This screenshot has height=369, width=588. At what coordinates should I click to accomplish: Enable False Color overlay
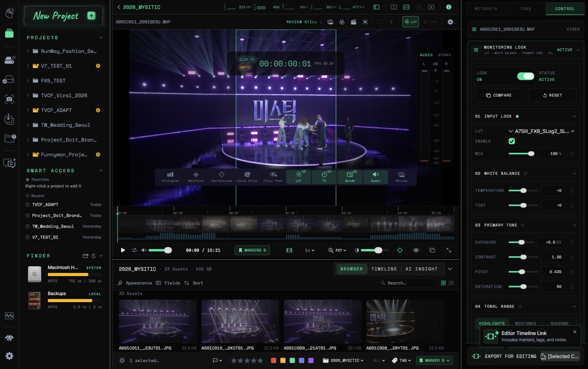[x=247, y=177]
